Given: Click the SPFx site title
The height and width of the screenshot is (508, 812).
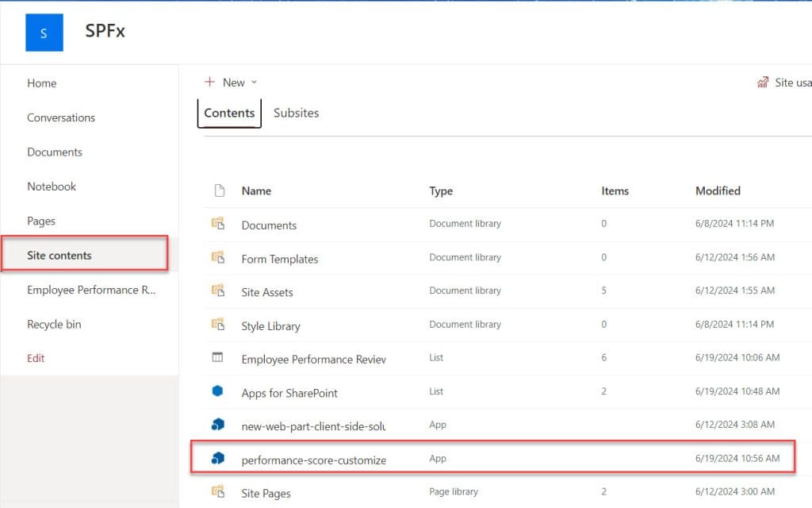Looking at the screenshot, I should [x=105, y=31].
